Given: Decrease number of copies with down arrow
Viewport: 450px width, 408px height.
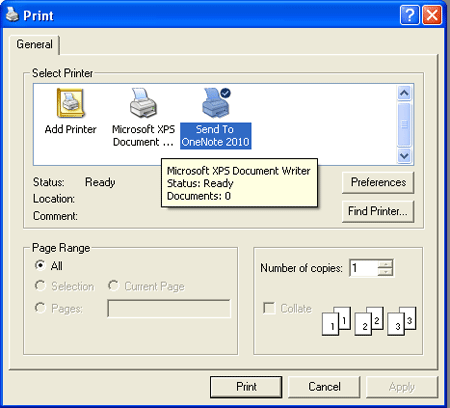Looking at the screenshot, I should coord(386,272).
